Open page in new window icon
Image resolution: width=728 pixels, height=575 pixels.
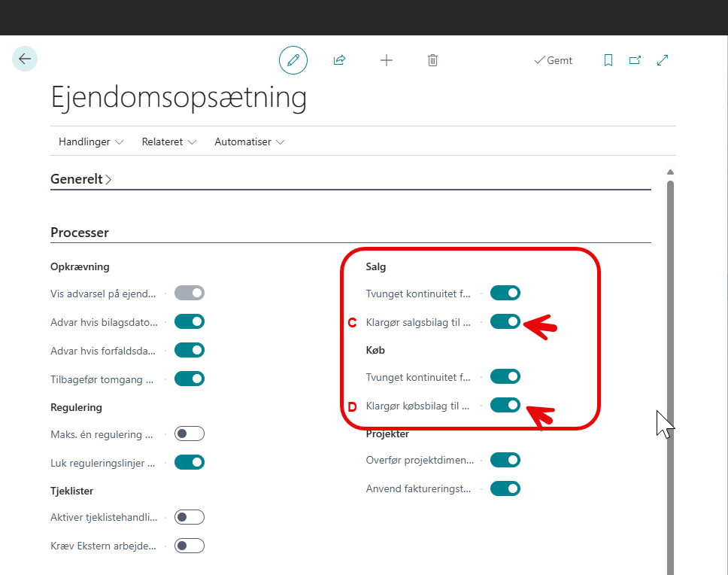point(635,60)
